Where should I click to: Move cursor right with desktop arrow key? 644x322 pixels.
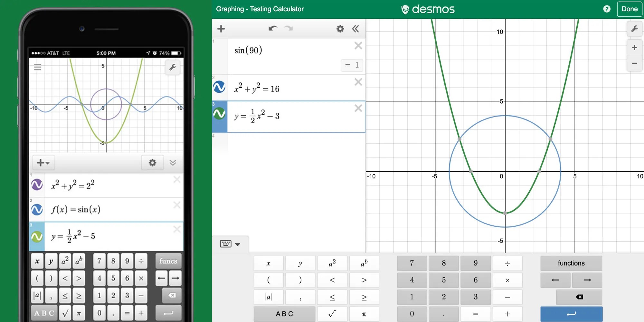pyautogui.click(x=587, y=280)
